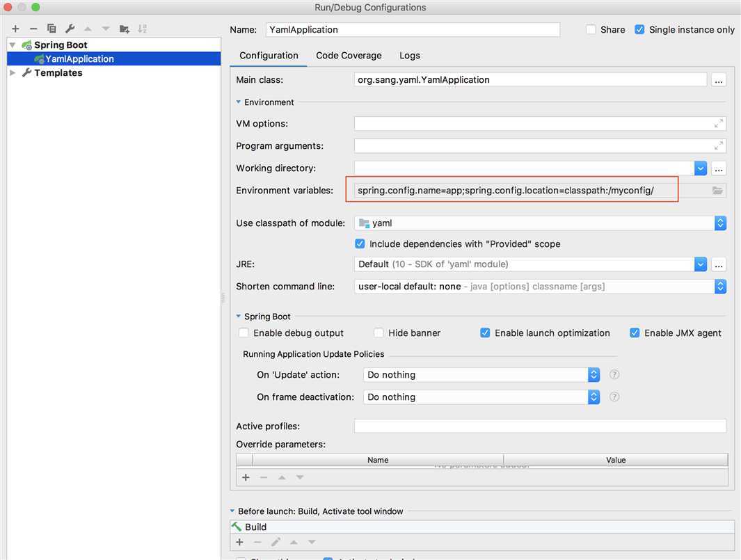The height and width of the screenshot is (560, 741).
Task: Move configuration up in the list toolbar
Action: click(x=88, y=29)
